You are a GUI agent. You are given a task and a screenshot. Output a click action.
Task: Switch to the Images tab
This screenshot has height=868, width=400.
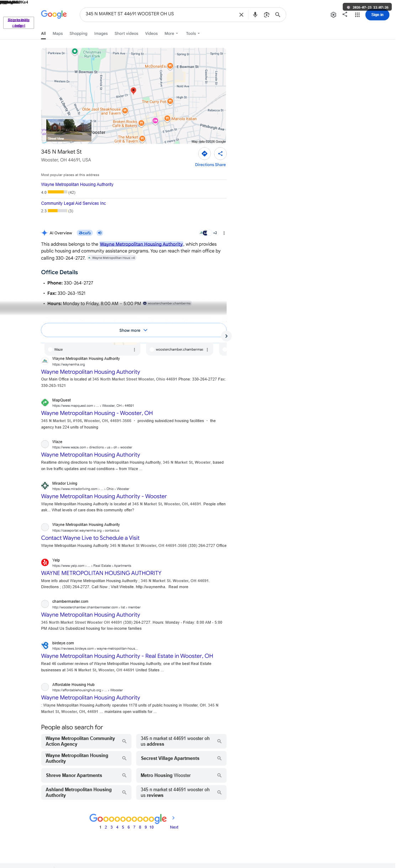101,33
